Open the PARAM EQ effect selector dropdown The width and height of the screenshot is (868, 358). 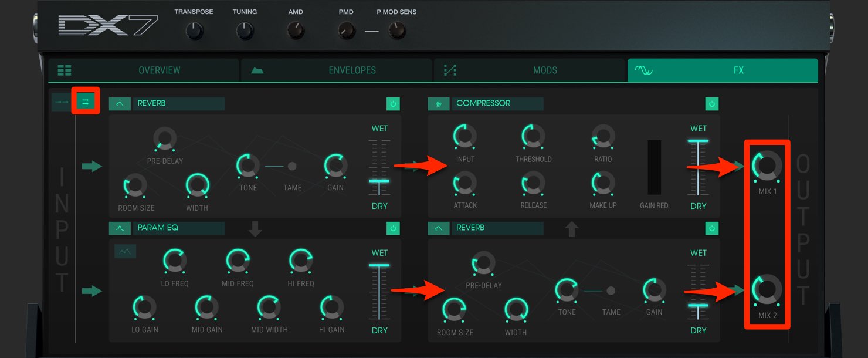pos(179,228)
